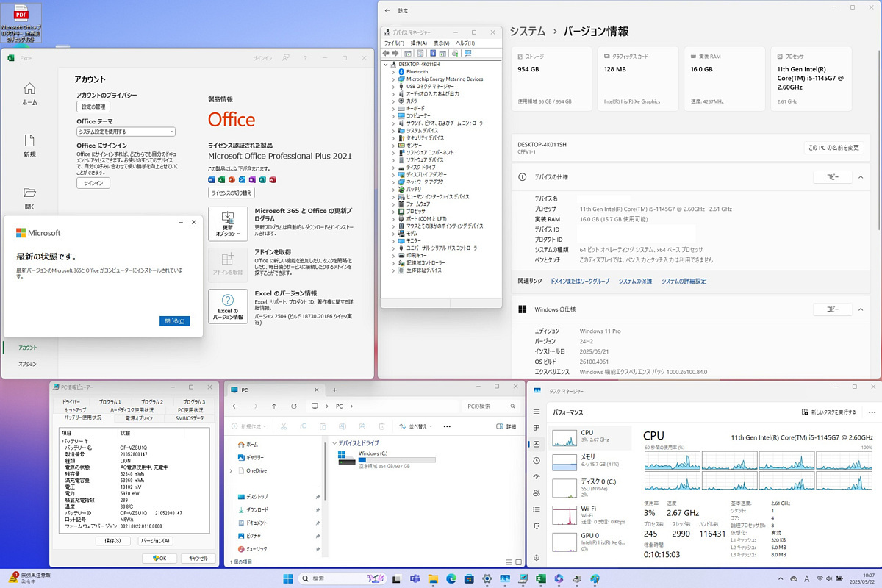
Task: Click the blue help icon in Device Manager toolbar
Action: pos(432,53)
